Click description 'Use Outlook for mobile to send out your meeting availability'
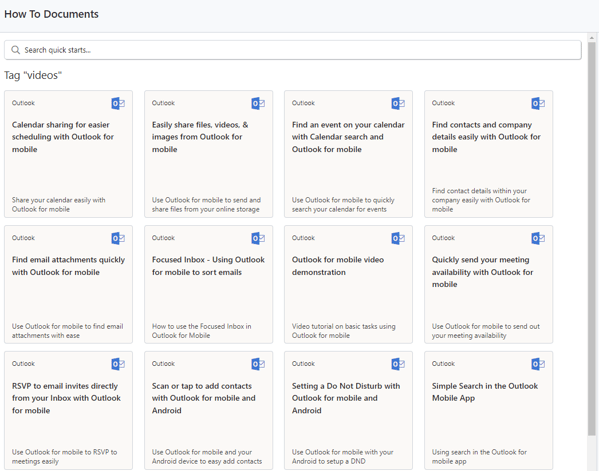 [x=486, y=331]
